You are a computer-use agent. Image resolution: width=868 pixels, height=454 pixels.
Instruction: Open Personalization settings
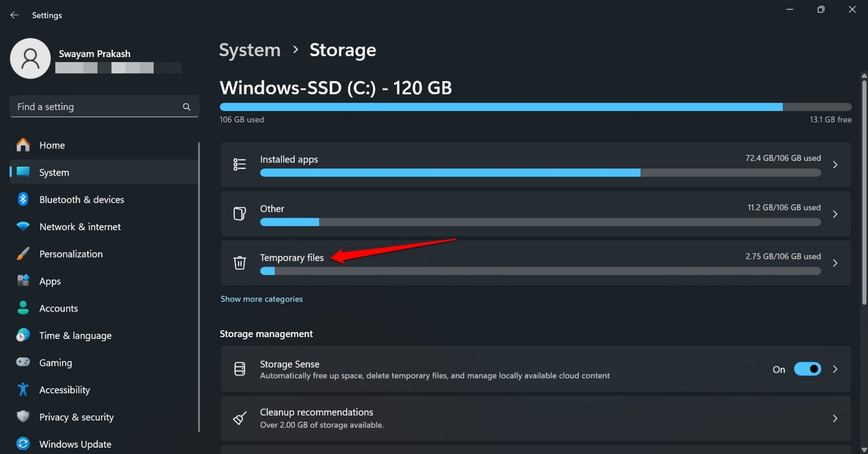tap(71, 254)
